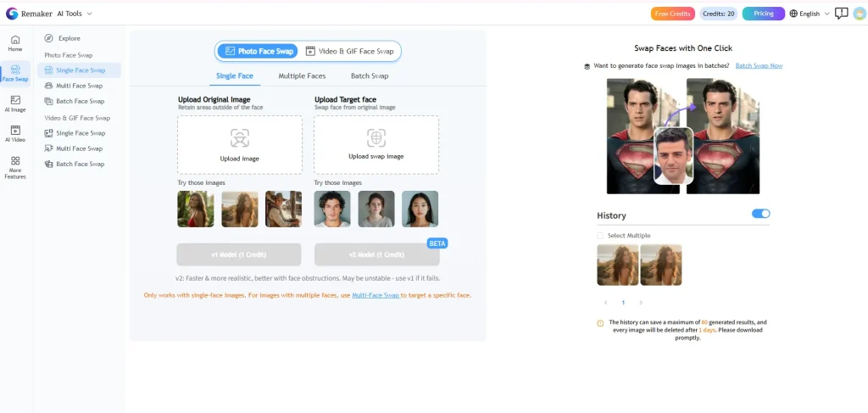Check the Select Multiple checkbox

coord(600,236)
